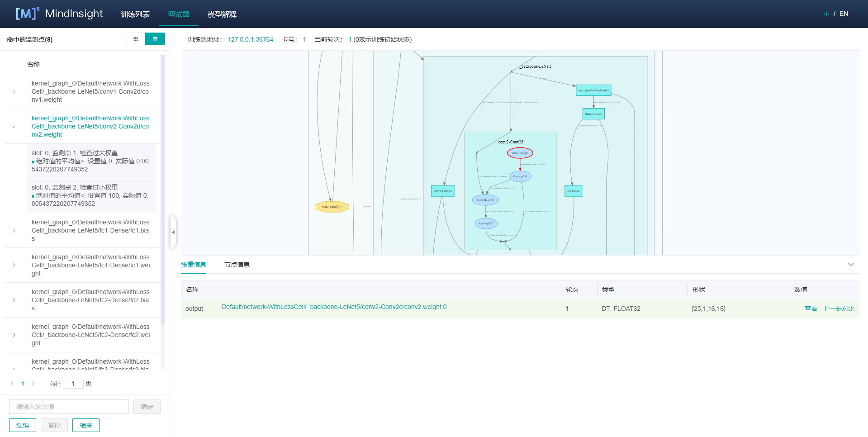The height and width of the screenshot is (437, 868).
Task: Click the step value input field
Action: click(x=69, y=407)
